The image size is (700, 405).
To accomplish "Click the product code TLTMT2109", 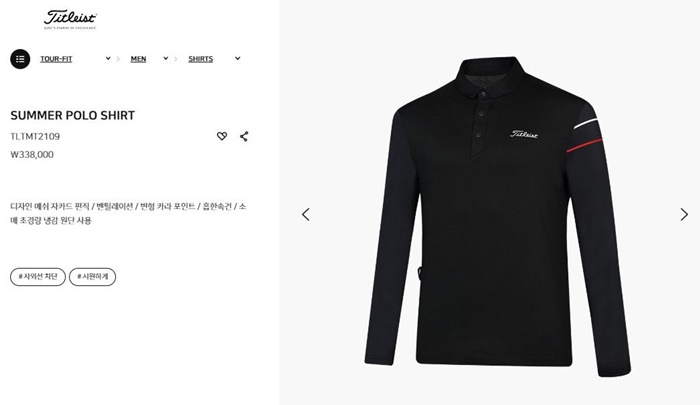I will (x=35, y=137).
